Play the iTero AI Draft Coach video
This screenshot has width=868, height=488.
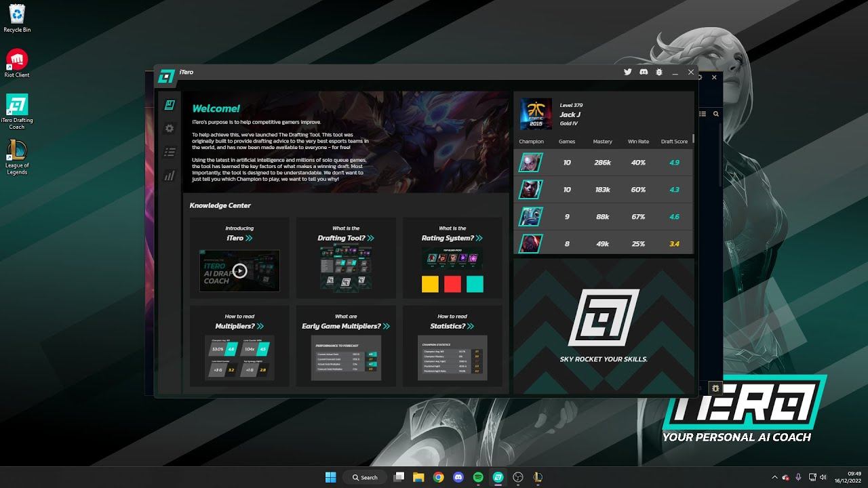(239, 270)
